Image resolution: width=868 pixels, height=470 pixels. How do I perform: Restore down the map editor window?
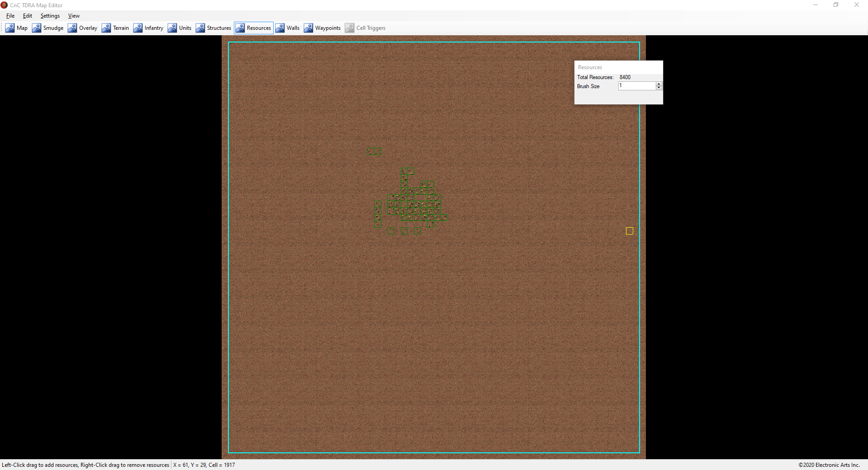pyautogui.click(x=836, y=5)
